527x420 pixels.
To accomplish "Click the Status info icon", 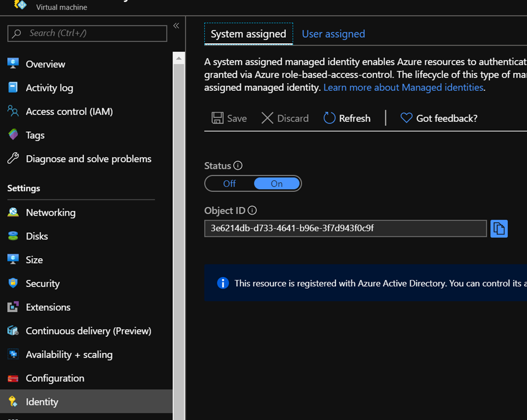I will pos(238,166).
